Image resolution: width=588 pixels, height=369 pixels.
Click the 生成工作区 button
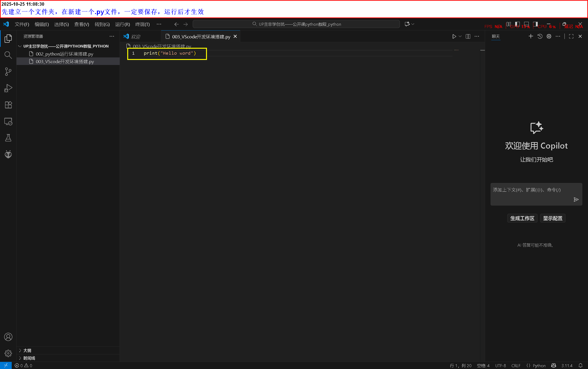click(x=522, y=218)
